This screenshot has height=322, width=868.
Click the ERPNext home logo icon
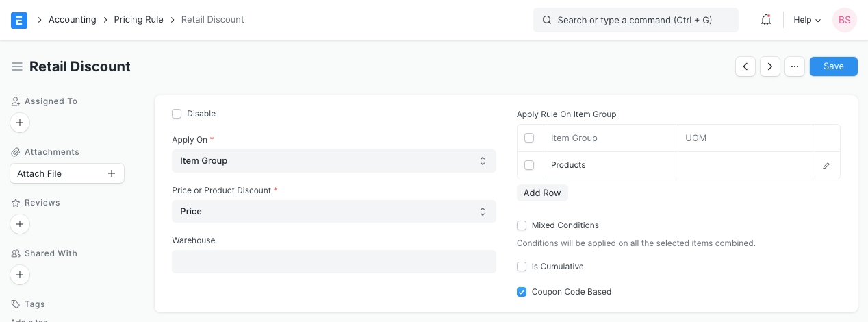[19, 20]
